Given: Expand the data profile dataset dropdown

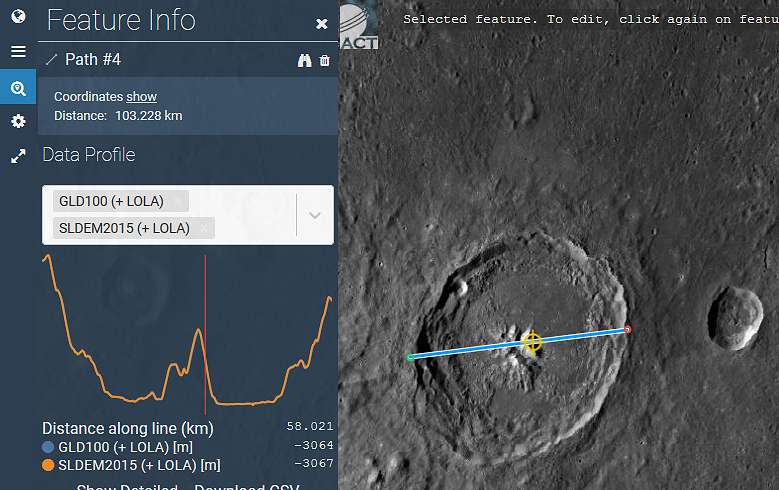Looking at the screenshot, I should tap(315, 215).
